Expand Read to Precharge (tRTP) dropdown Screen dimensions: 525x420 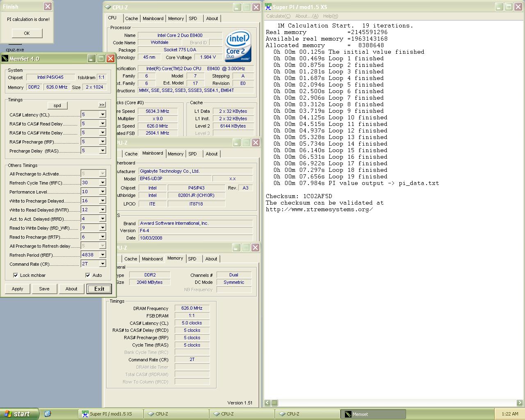pyautogui.click(x=103, y=237)
